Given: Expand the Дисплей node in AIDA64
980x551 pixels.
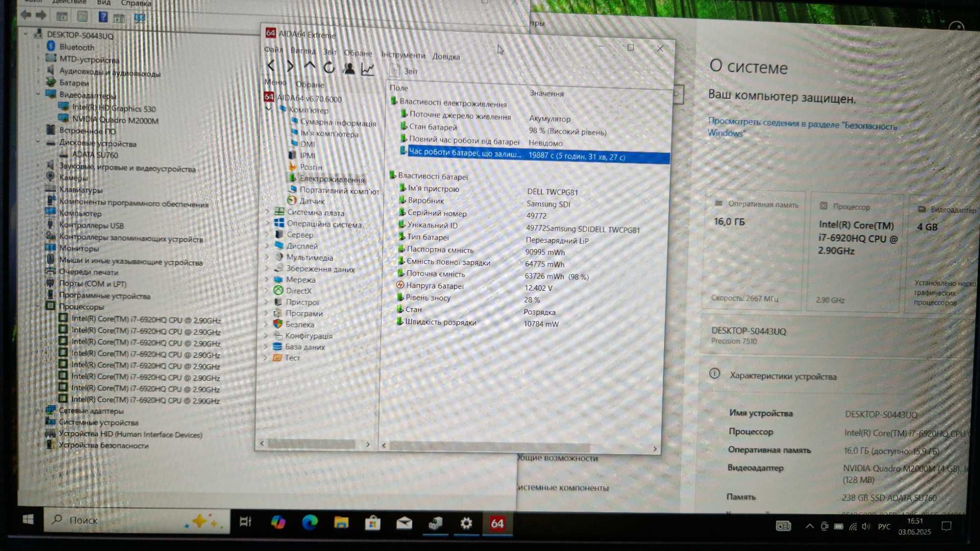Looking at the screenshot, I should pos(267,245).
